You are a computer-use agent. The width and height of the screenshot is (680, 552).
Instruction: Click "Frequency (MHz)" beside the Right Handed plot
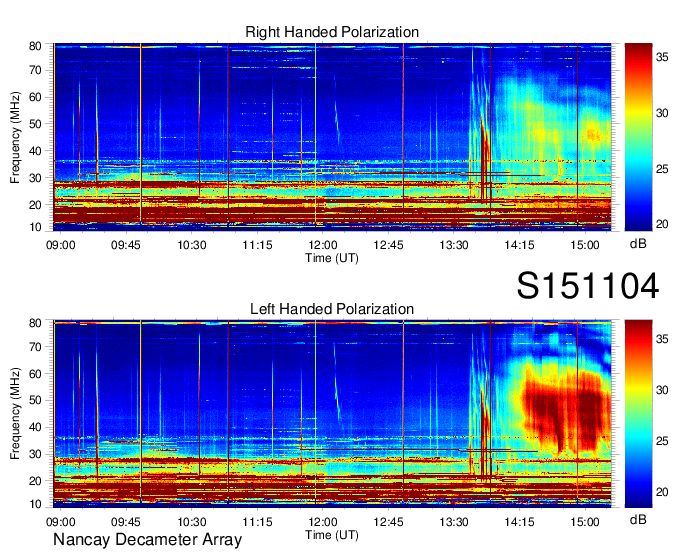[15, 137]
